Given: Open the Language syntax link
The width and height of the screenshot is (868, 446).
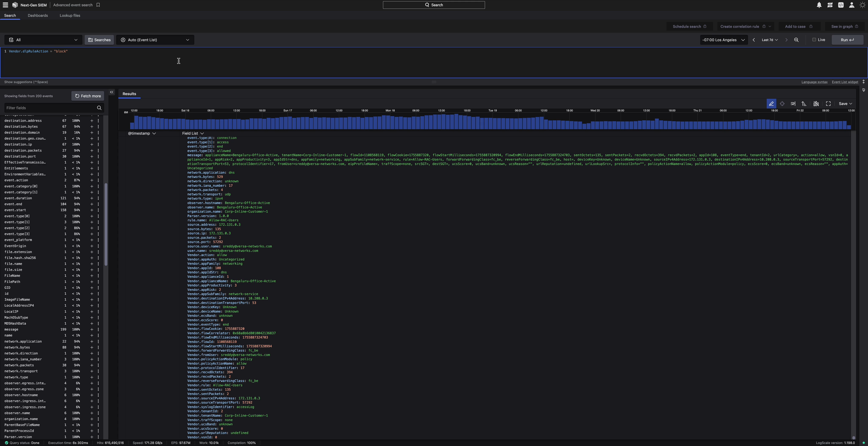Looking at the screenshot, I should (814, 82).
